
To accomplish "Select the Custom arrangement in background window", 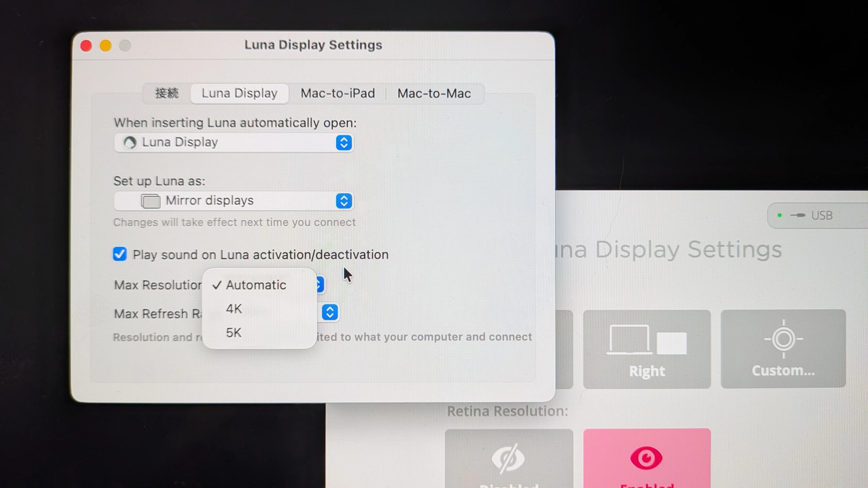I will click(x=783, y=349).
